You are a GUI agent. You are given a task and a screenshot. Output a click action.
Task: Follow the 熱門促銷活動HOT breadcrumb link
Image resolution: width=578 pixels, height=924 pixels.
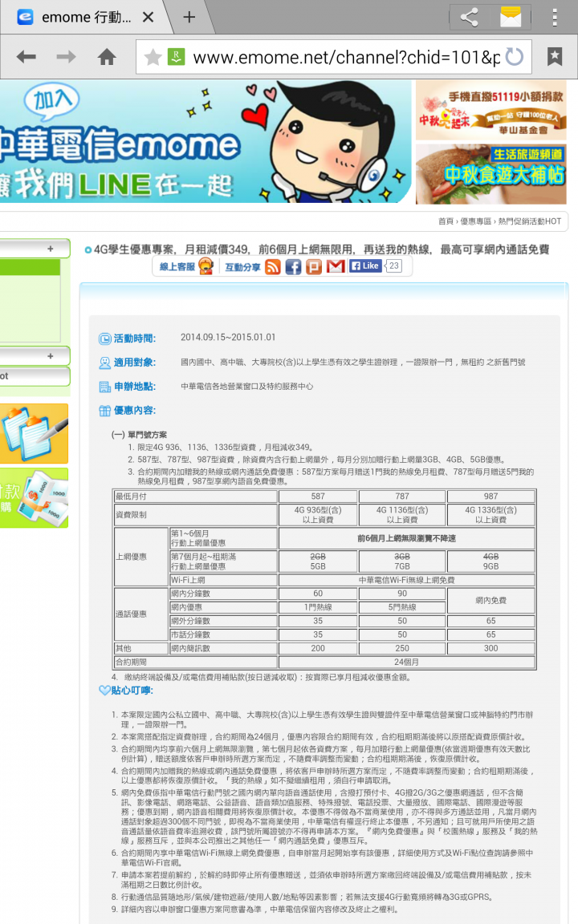[x=530, y=221]
